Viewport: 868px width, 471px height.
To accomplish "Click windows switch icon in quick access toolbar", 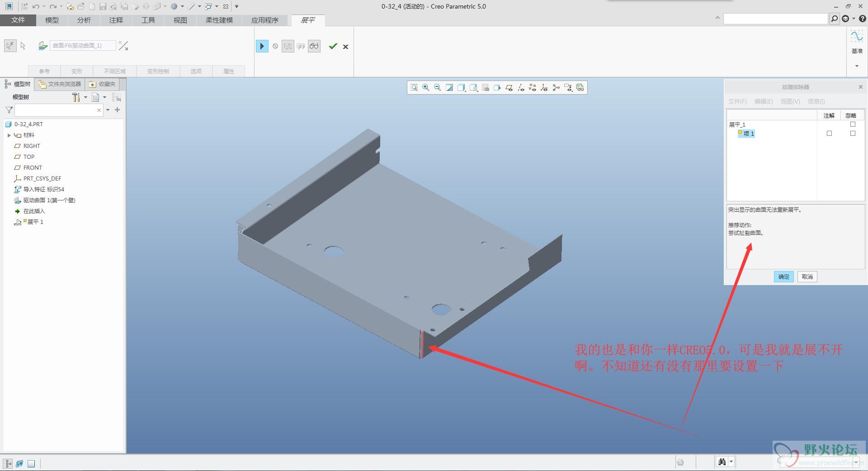I will [x=208, y=6].
